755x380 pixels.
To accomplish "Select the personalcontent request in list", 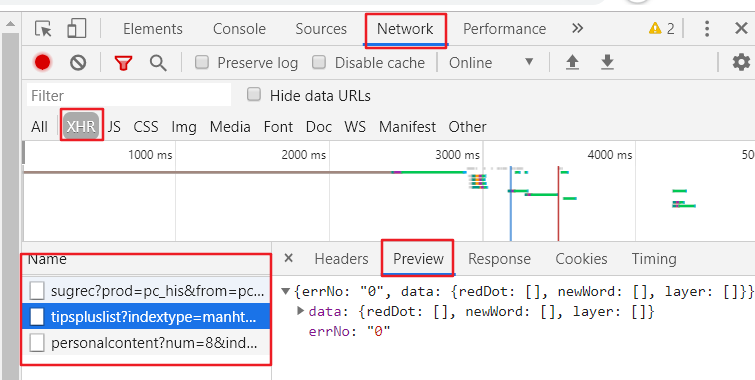I will (x=146, y=343).
